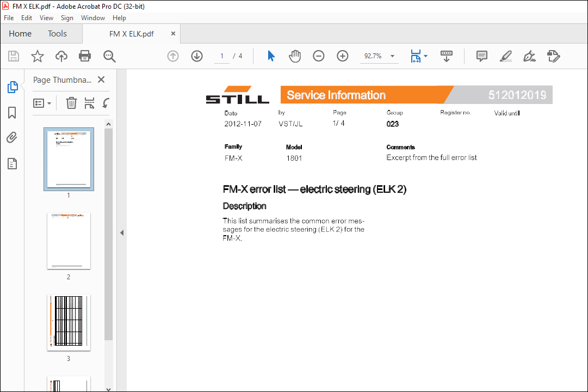Open the zoom level dropdown arrow
588x392 pixels.
(392, 56)
